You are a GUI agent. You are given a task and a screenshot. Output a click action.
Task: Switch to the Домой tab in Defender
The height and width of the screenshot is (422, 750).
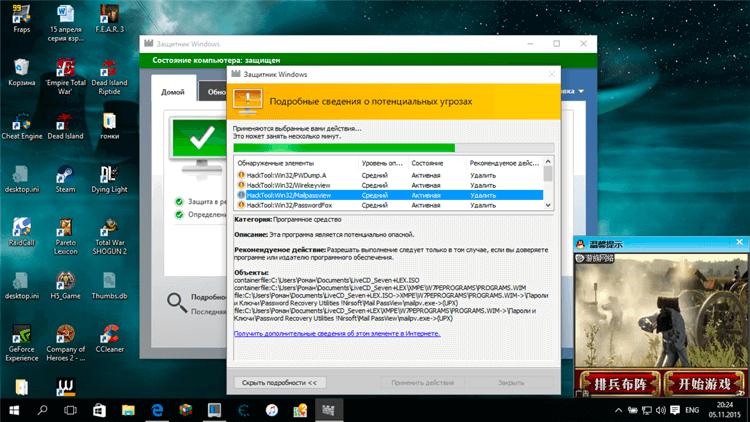[x=173, y=92]
